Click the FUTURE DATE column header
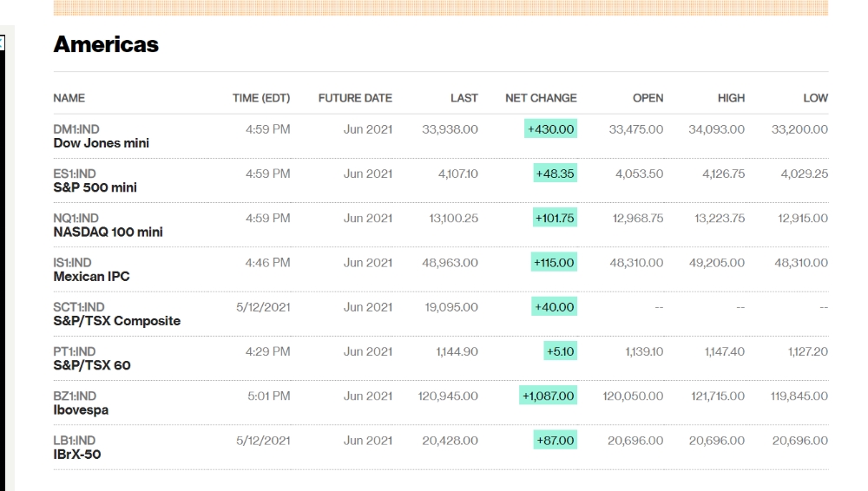The height and width of the screenshot is (491, 868). point(355,98)
